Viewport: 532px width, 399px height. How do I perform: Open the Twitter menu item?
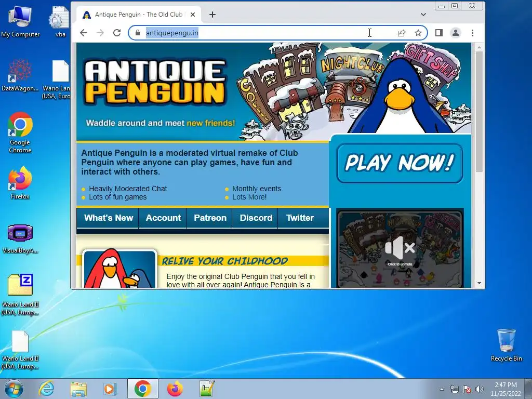click(300, 218)
